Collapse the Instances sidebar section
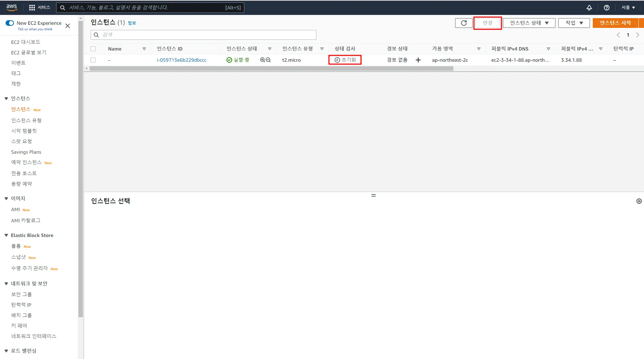Screen dimensions: 644x359 tap(6, 99)
